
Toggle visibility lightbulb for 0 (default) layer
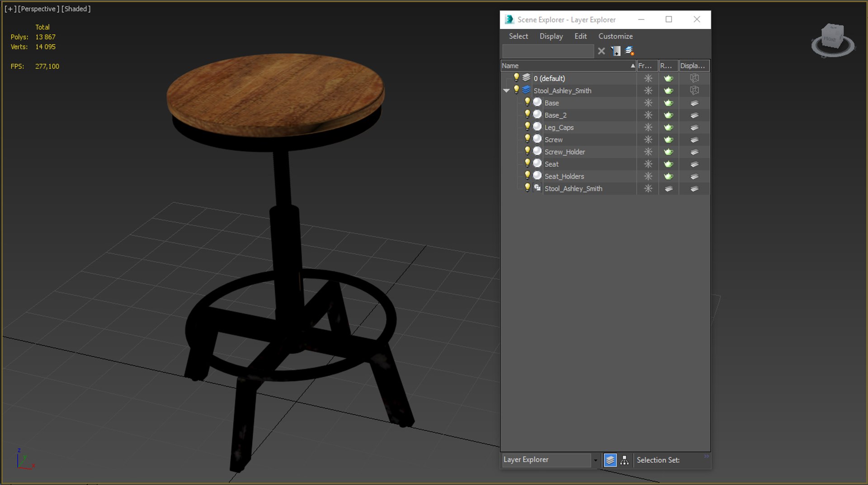tap(516, 78)
